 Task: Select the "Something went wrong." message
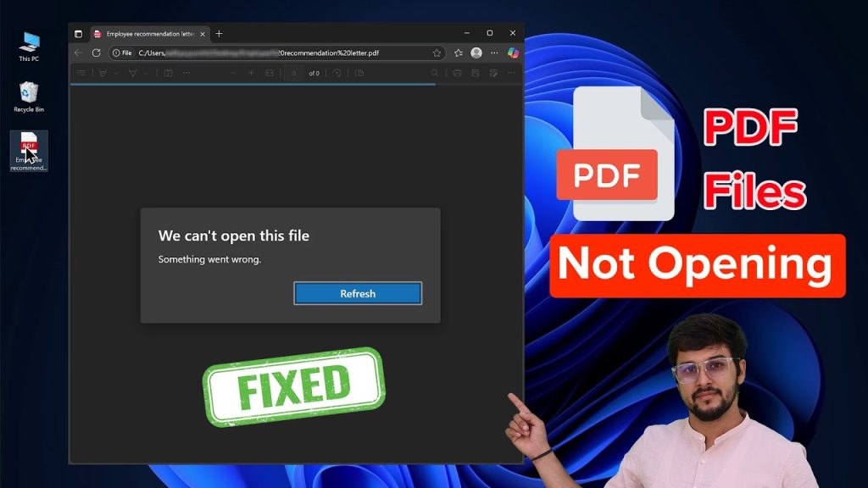pyautogui.click(x=209, y=259)
